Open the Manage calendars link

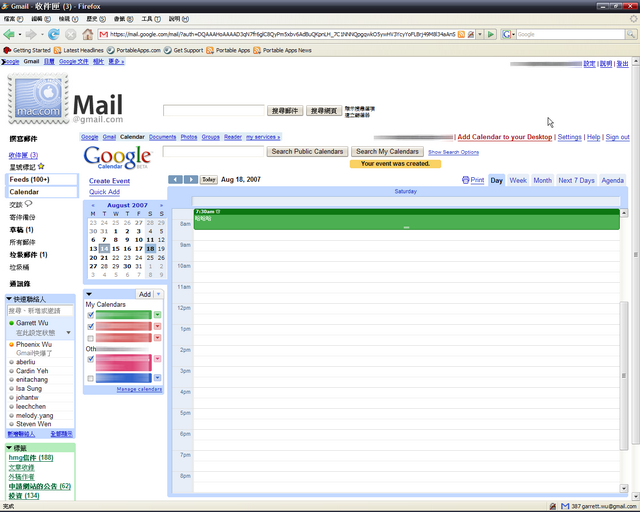139,390
